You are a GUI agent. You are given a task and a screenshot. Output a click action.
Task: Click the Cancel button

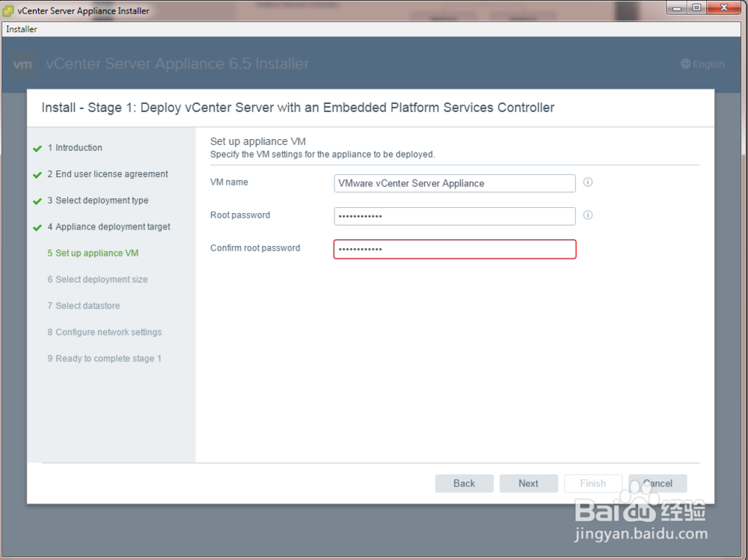click(657, 483)
